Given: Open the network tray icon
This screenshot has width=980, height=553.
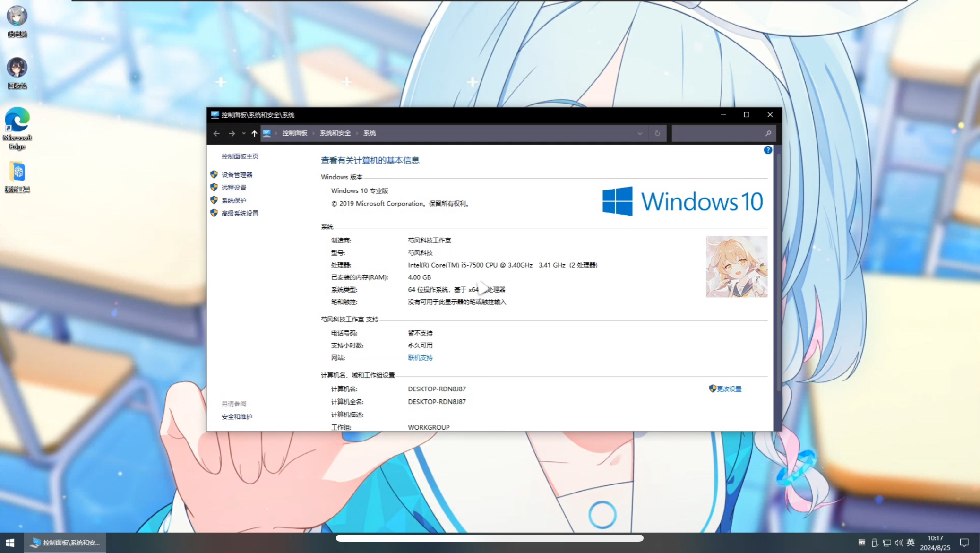Looking at the screenshot, I should click(887, 543).
